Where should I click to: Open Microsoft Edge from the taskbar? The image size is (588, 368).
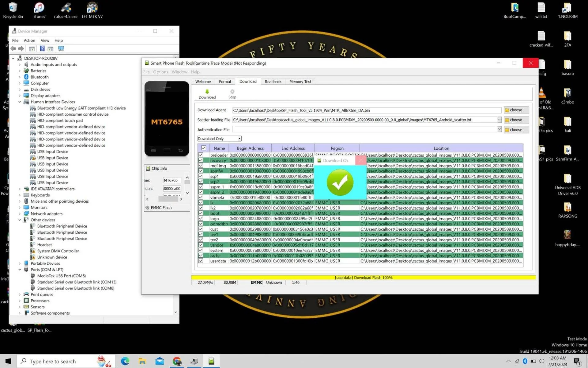[x=125, y=361]
